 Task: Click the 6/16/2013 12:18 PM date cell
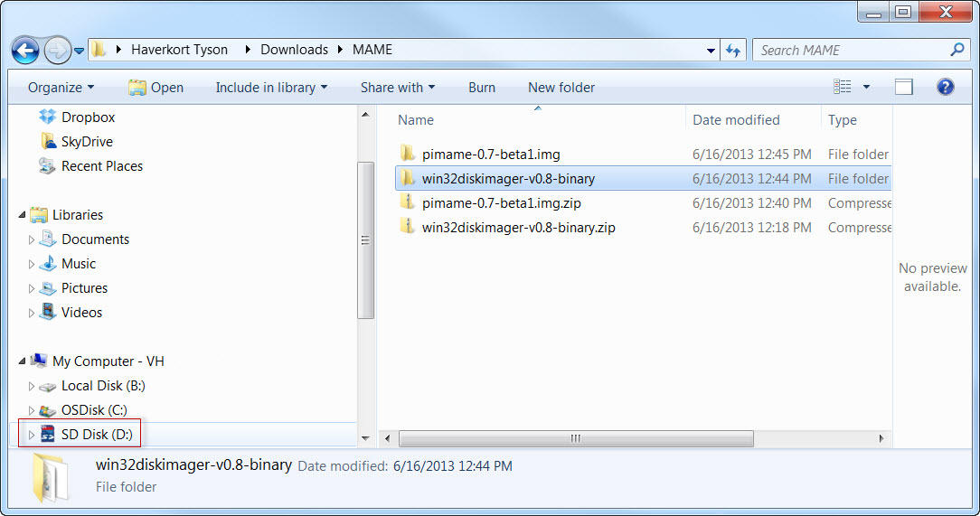(x=752, y=228)
